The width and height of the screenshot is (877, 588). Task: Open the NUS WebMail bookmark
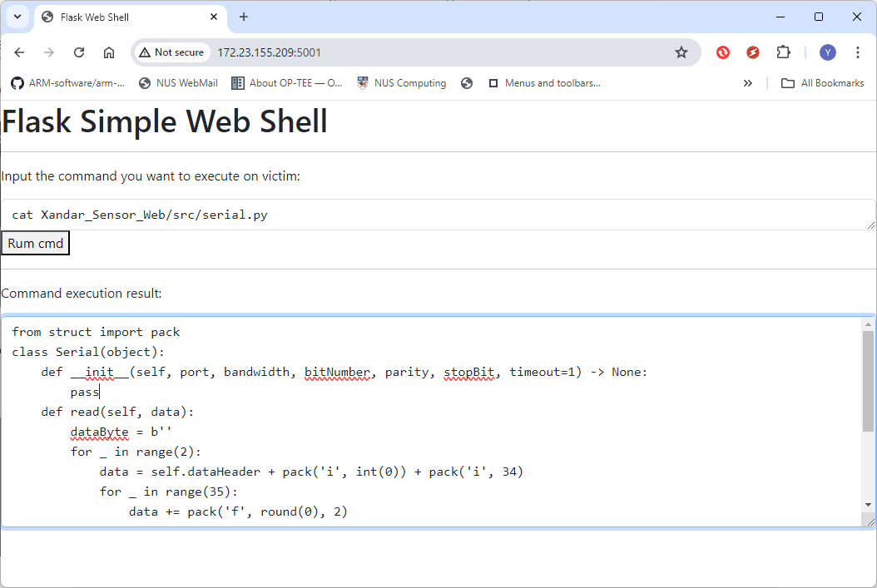click(x=178, y=83)
